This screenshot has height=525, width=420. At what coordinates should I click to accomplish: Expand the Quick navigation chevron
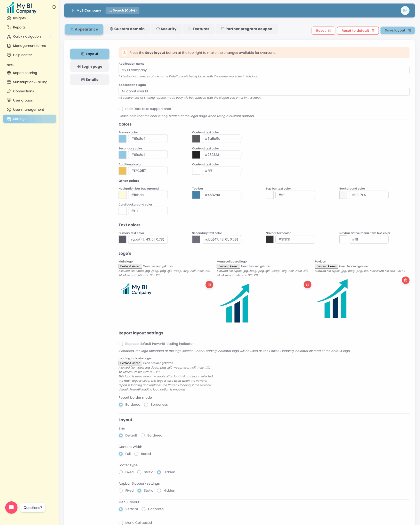tap(50, 37)
